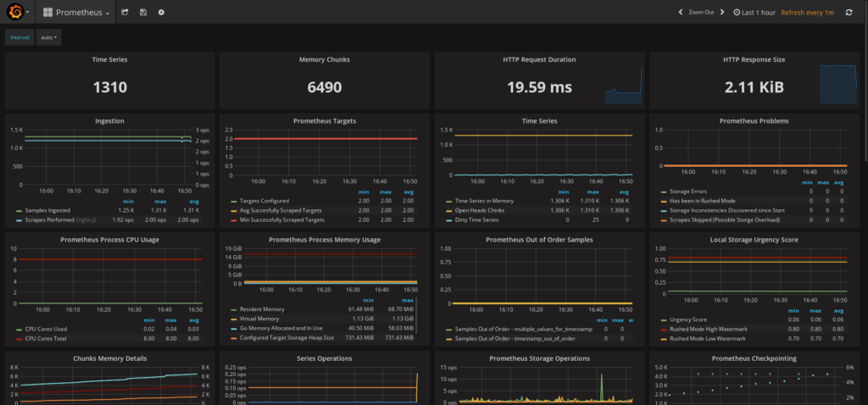Click the Zoom Out button
Screen dimensions: 868x405
click(x=701, y=12)
